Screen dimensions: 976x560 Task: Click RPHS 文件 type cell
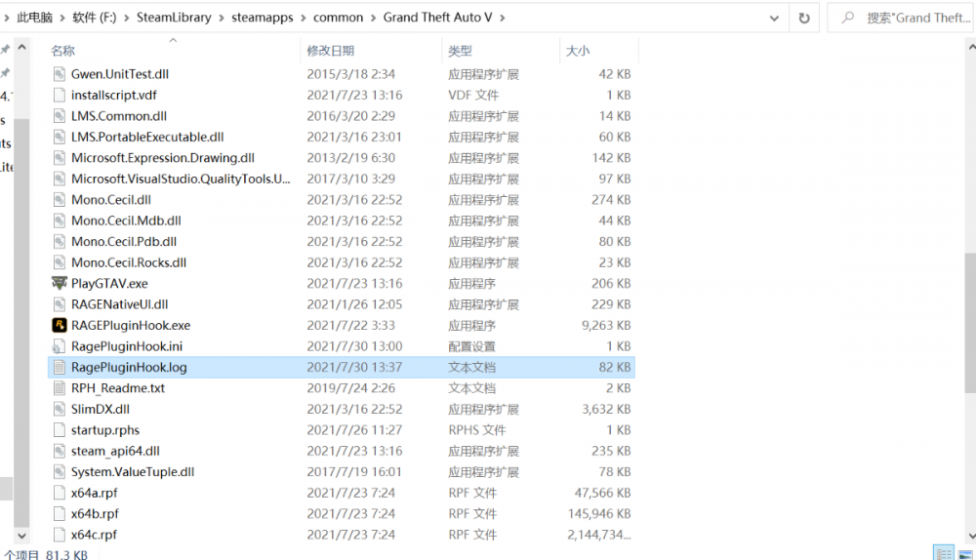click(477, 430)
